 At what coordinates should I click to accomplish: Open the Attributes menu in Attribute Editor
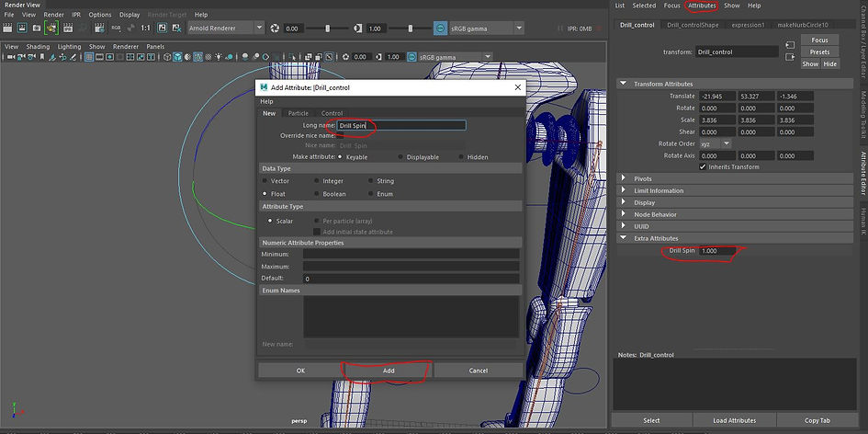703,6
